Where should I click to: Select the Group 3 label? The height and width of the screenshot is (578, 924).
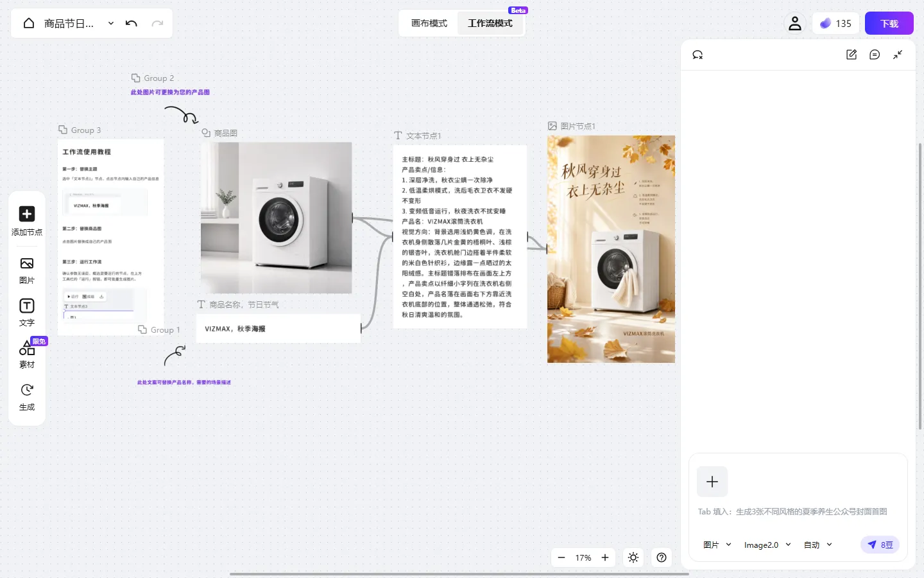click(80, 130)
